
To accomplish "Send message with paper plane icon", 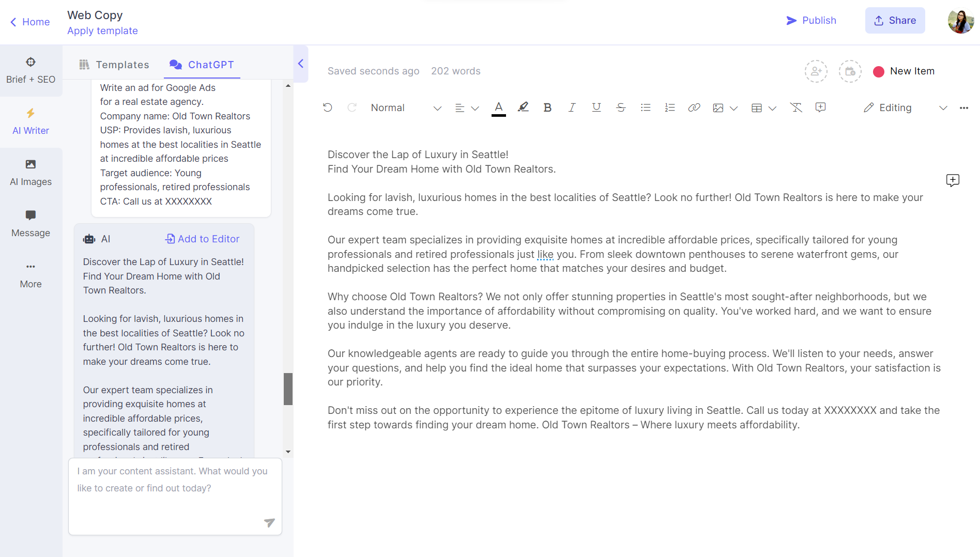I will pyautogui.click(x=269, y=523).
